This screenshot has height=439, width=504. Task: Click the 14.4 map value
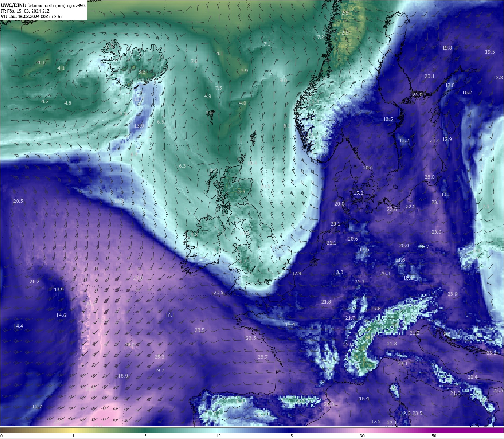click(x=18, y=326)
